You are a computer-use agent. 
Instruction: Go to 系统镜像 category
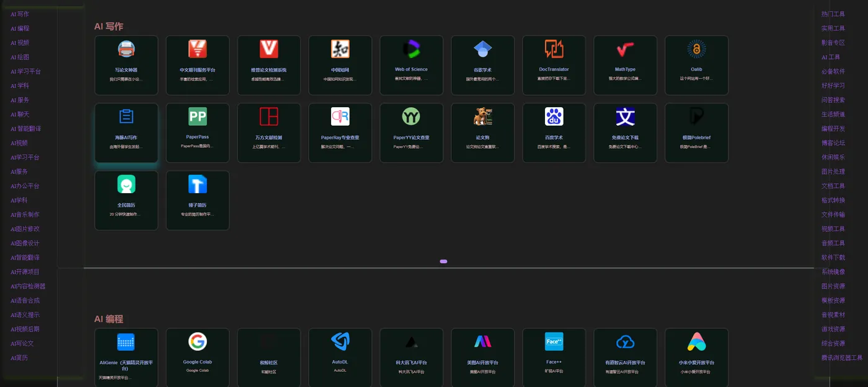pyautogui.click(x=833, y=272)
